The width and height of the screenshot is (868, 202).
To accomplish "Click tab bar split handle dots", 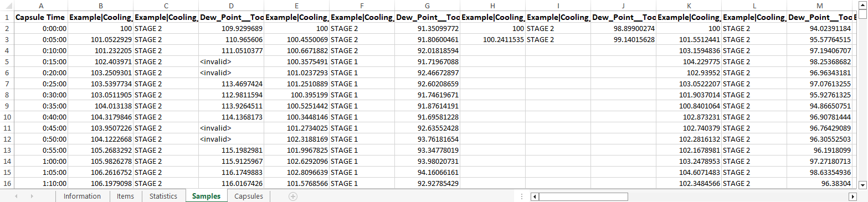I will [522, 196].
